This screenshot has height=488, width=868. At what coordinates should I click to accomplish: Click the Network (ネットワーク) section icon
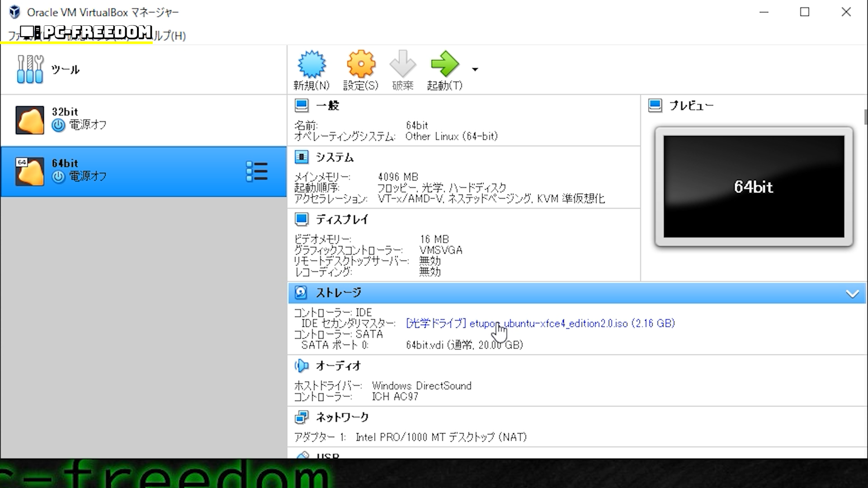301,417
